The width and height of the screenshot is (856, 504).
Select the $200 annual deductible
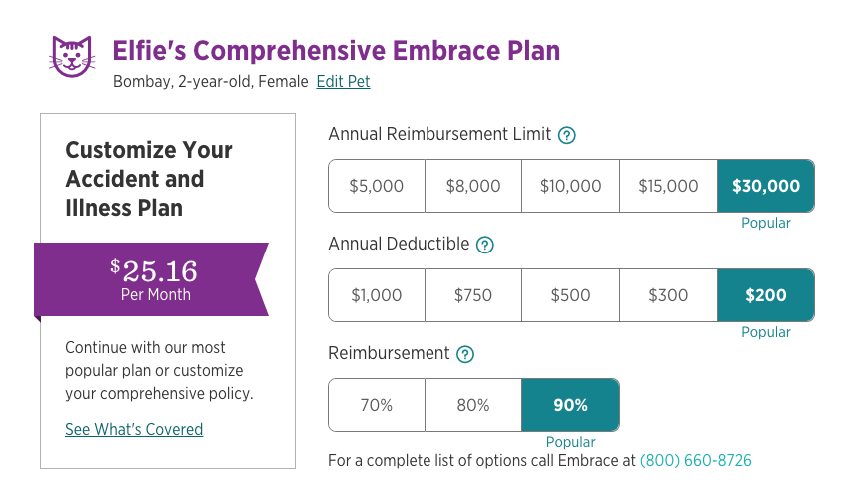click(766, 295)
